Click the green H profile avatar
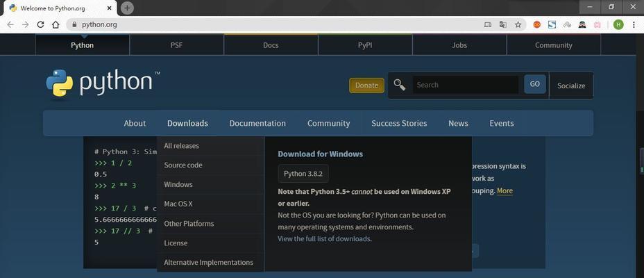The height and width of the screenshot is (278, 644). coord(618,25)
